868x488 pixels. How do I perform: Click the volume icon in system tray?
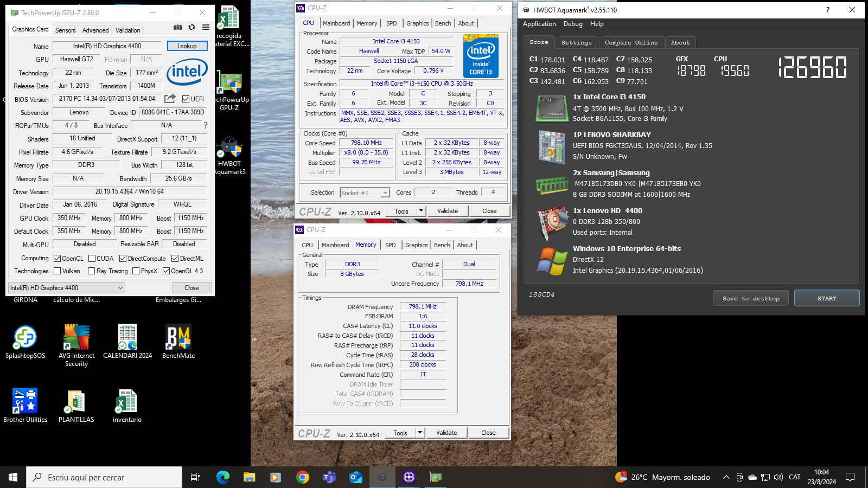point(778,477)
